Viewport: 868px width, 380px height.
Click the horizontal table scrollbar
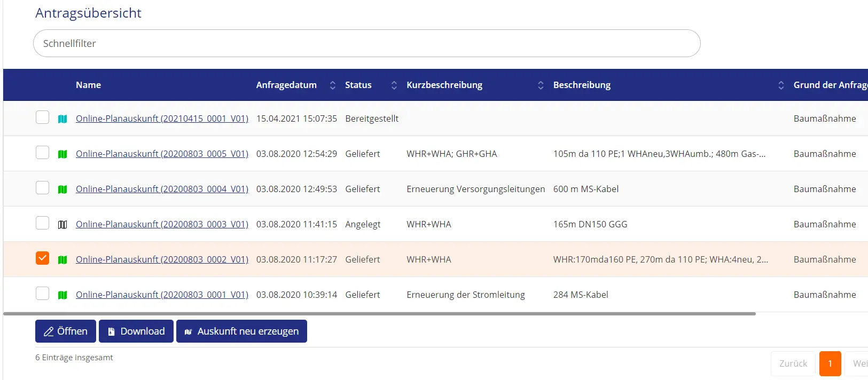pos(379,314)
